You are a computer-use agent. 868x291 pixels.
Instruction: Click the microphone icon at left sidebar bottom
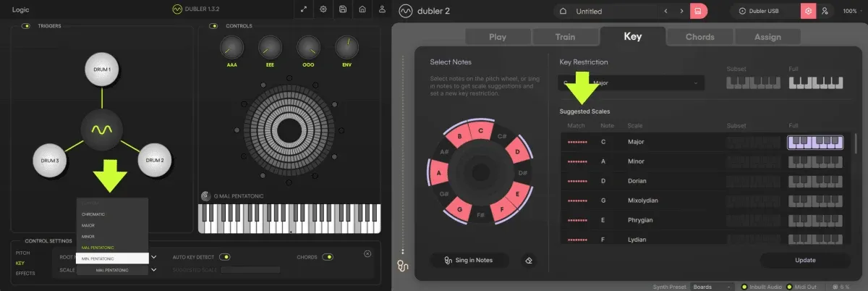(x=403, y=267)
